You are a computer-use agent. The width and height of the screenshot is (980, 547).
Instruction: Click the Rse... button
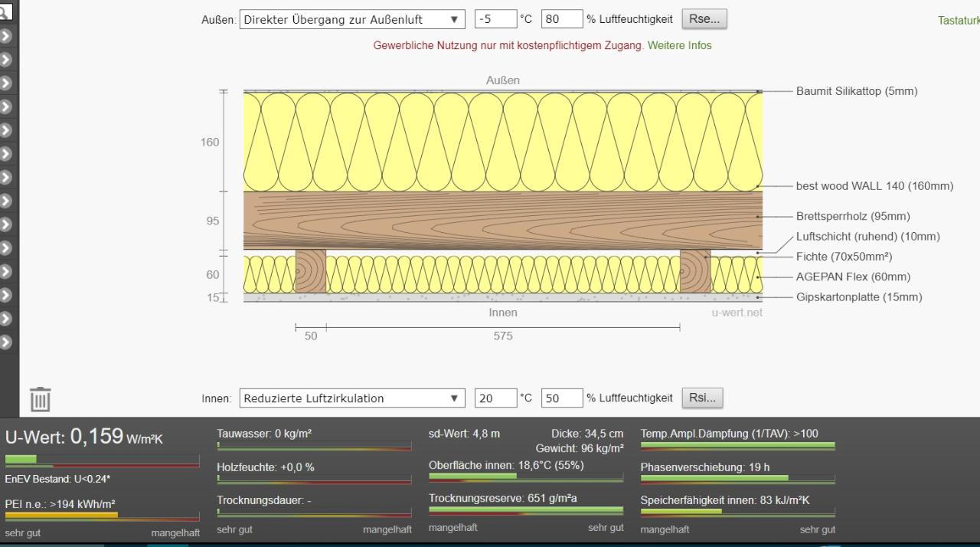tap(704, 19)
